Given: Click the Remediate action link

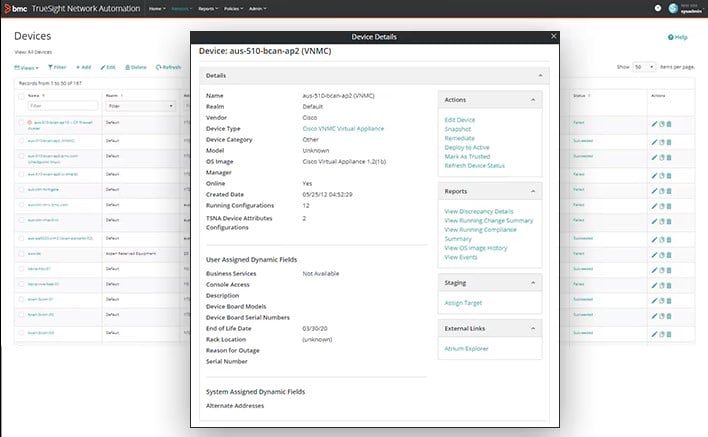Looking at the screenshot, I should click(459, 138).
